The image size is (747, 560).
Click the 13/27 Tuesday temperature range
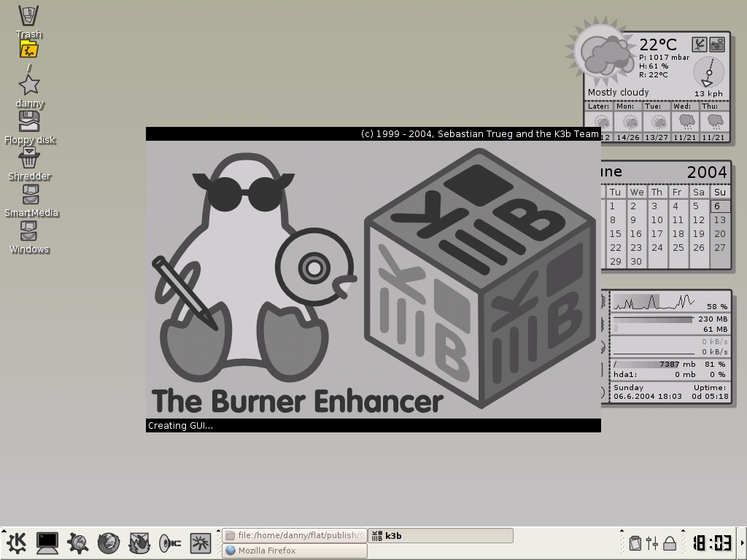point(657,137)
